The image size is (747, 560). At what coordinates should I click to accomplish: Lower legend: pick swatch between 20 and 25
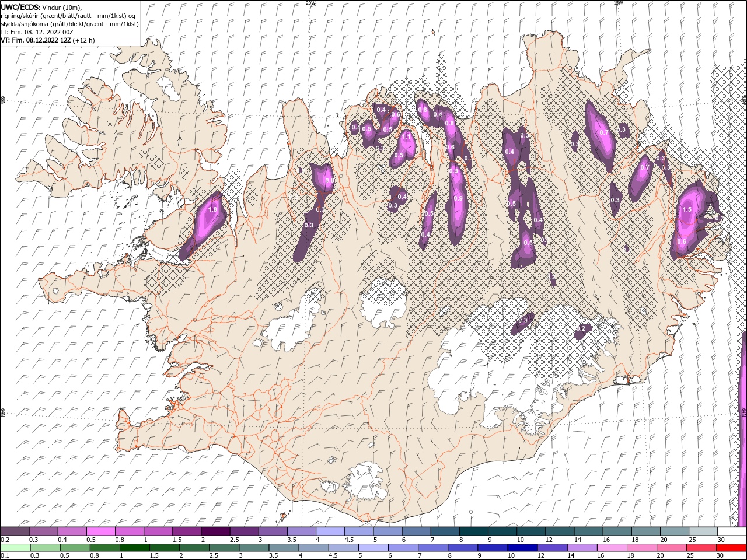click(672, 548)
